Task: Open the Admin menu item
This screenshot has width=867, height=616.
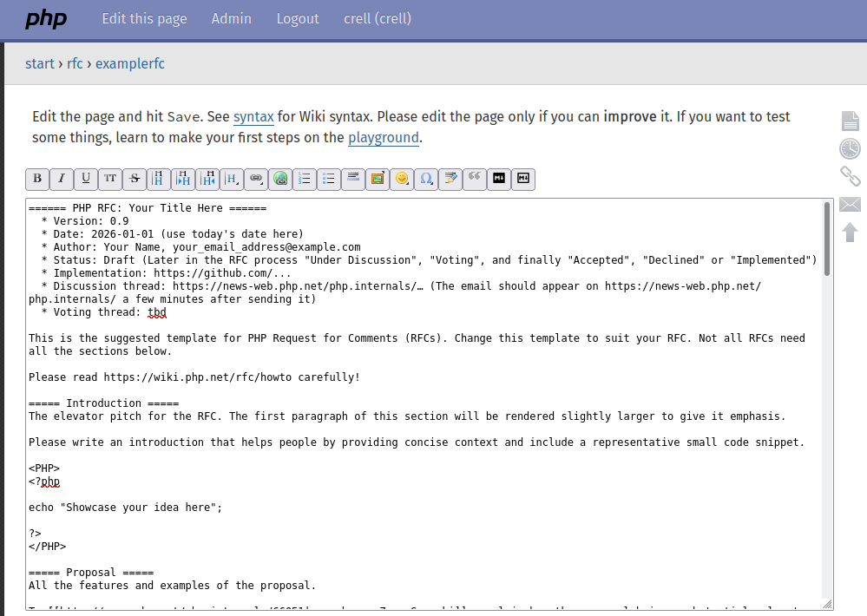Action: (231, 19)
